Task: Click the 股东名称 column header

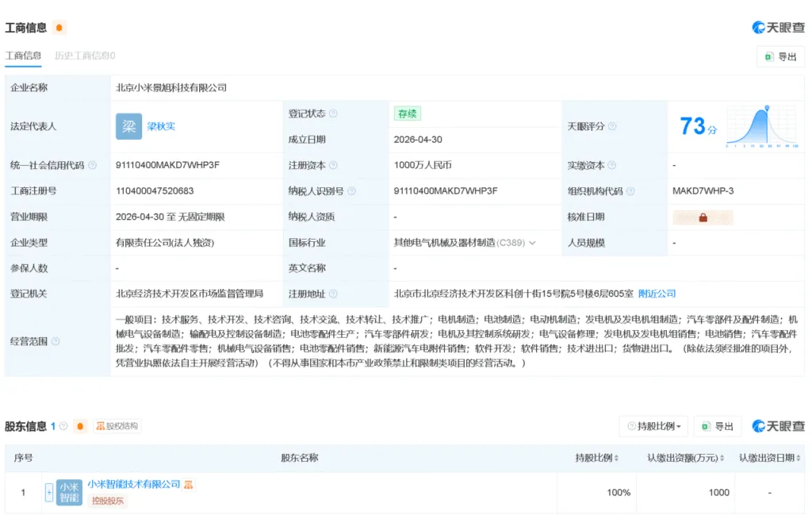Action: tap(299, 458)
